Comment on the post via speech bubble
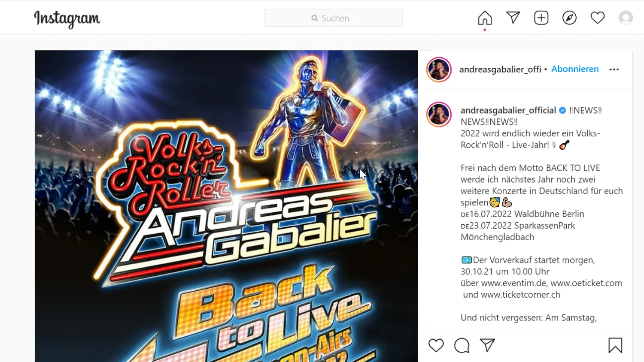 coord(462,345)
